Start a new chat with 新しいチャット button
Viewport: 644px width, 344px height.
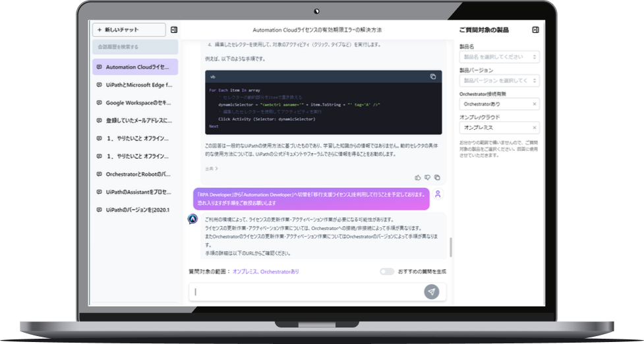pos(129,30)
